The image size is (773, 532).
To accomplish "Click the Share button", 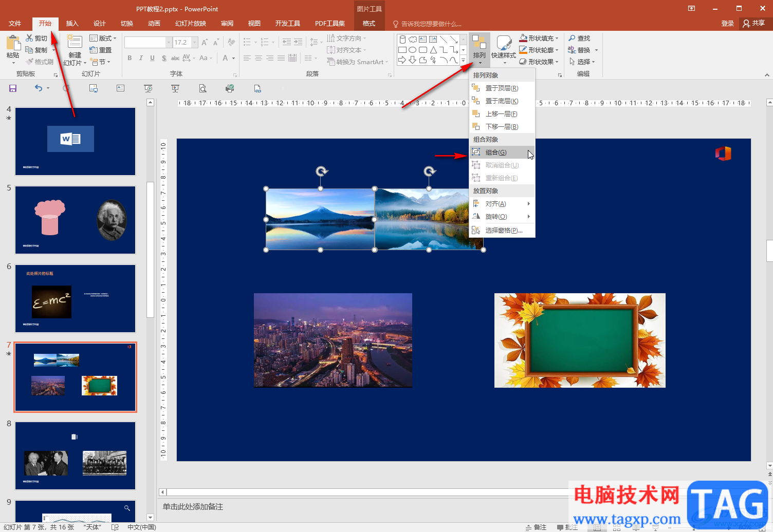I will 754,24.
